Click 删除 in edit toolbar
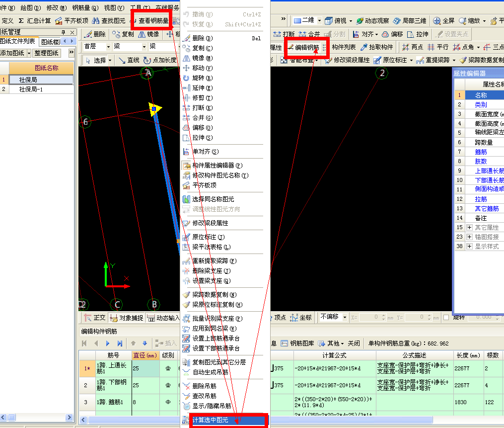The image size is (504, 428). pyautogui.click(x=95, y=34)
